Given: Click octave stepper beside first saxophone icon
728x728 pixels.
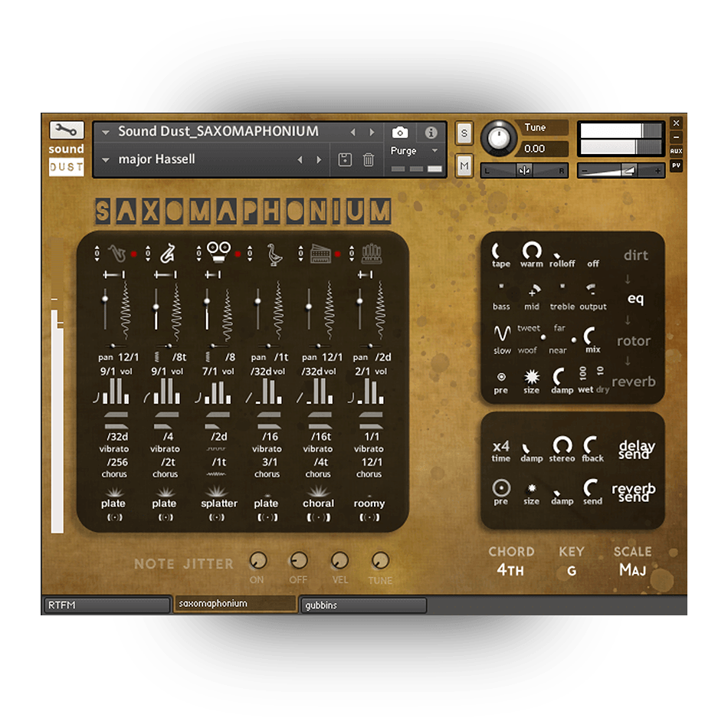Looking at the screenshot, I should point(97,254).
